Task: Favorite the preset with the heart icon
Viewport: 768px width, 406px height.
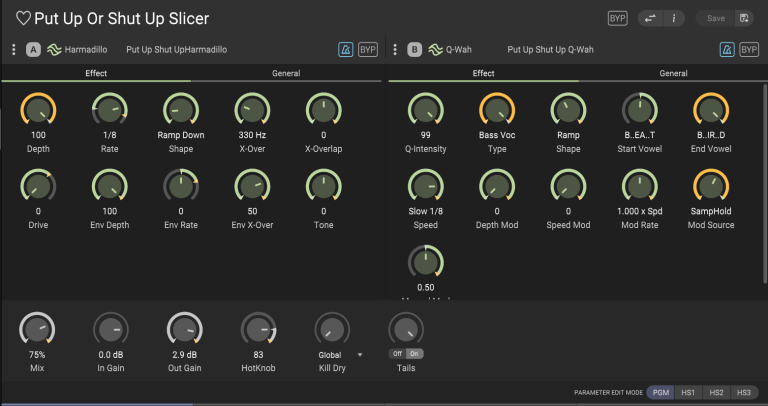Action: (x=23, y=19)
